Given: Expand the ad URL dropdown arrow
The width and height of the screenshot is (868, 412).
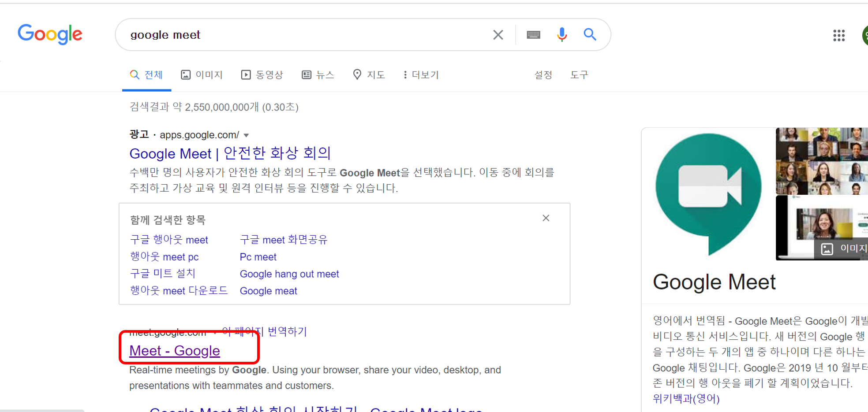Looking at the screenshot, I should (x=247, y=135).
